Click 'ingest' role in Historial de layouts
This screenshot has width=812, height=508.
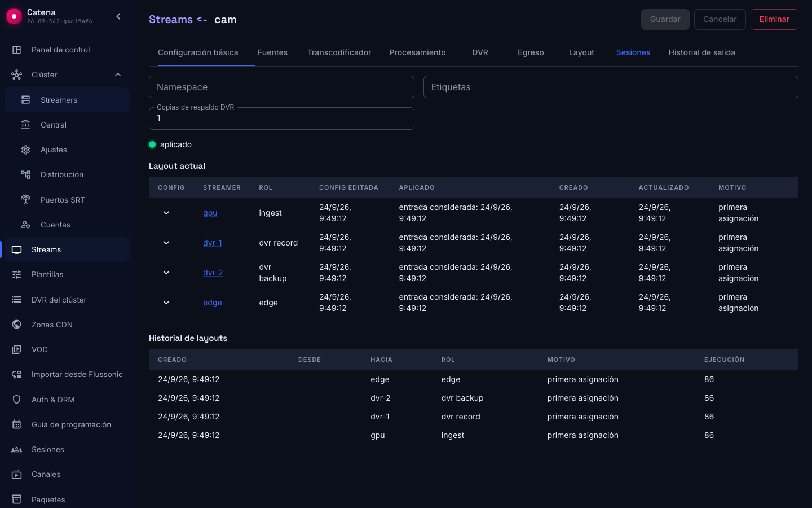click(453, 435)
